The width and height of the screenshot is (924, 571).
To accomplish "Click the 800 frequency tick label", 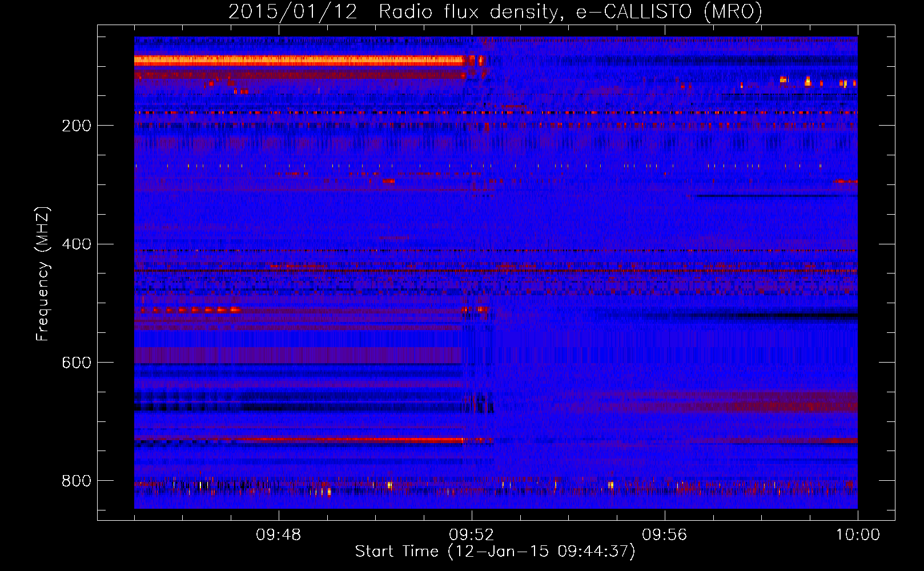I will (x=77, y=481).
